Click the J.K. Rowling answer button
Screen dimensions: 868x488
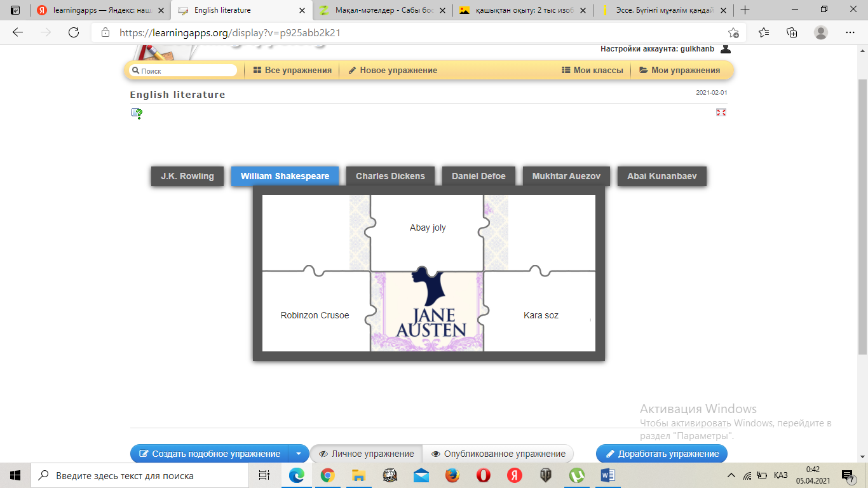(187, 176)
